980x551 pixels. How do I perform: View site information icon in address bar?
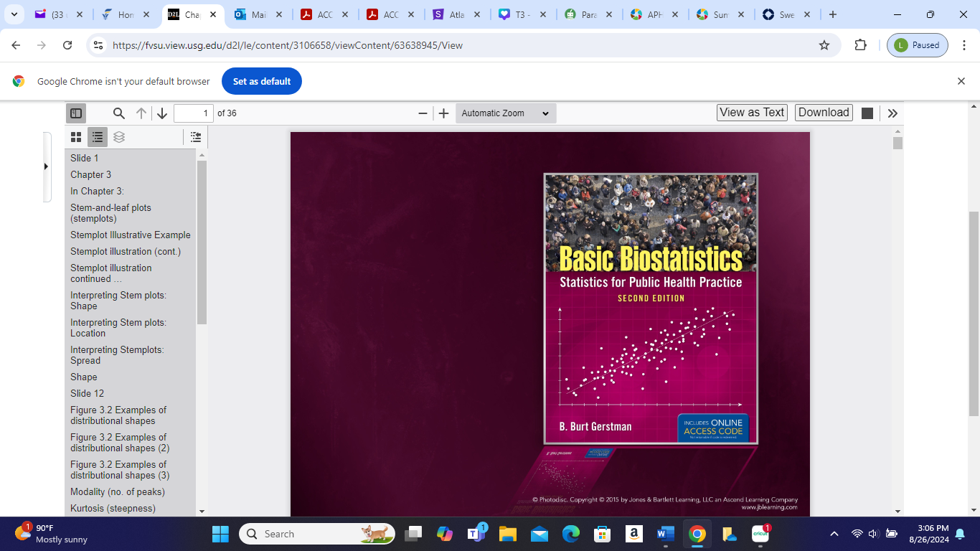[x=99, y=45]
